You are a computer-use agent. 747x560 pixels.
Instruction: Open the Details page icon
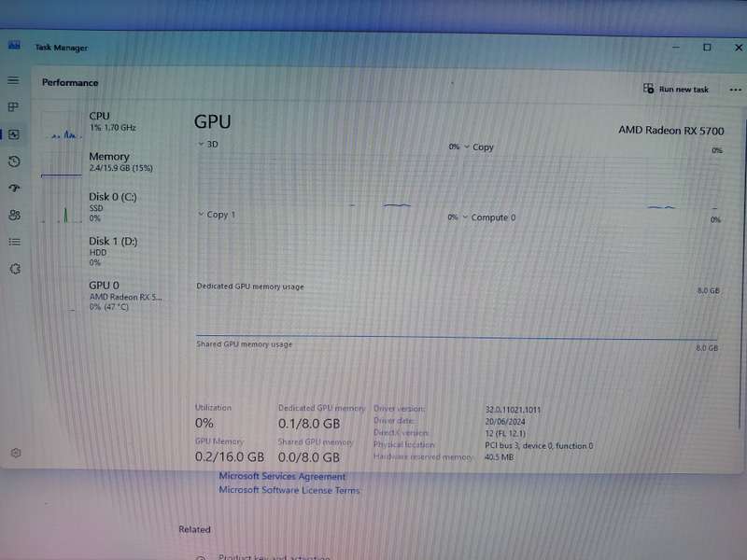[x=14, y=242]
